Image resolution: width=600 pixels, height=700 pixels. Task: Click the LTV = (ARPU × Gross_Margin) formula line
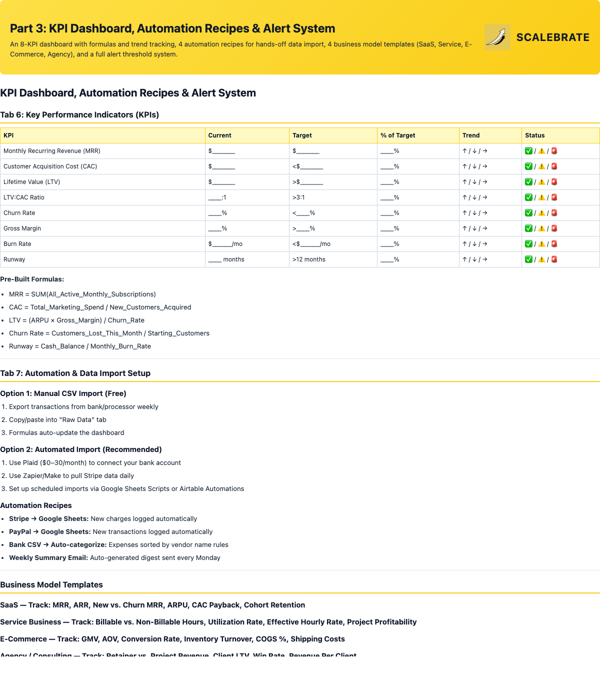click(x=76, y=320)
